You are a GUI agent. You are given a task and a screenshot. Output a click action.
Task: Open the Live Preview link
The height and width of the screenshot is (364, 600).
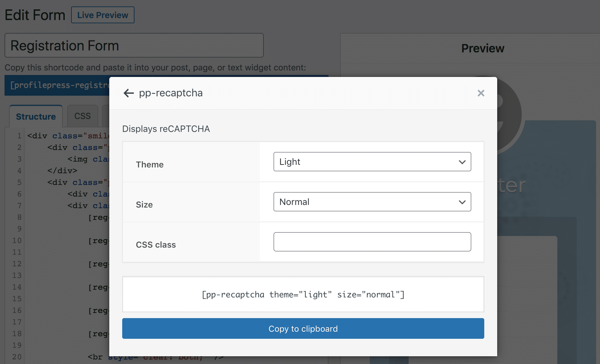[x=103, y=15]
